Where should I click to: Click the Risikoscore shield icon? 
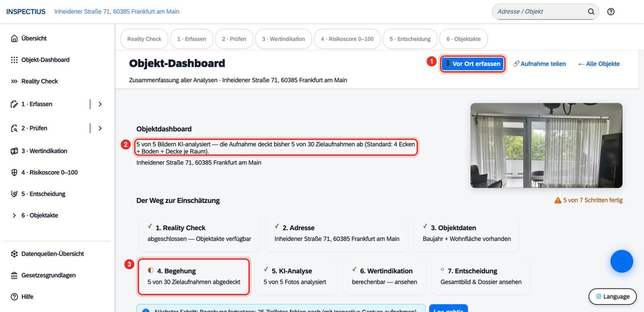click(14, 173)
